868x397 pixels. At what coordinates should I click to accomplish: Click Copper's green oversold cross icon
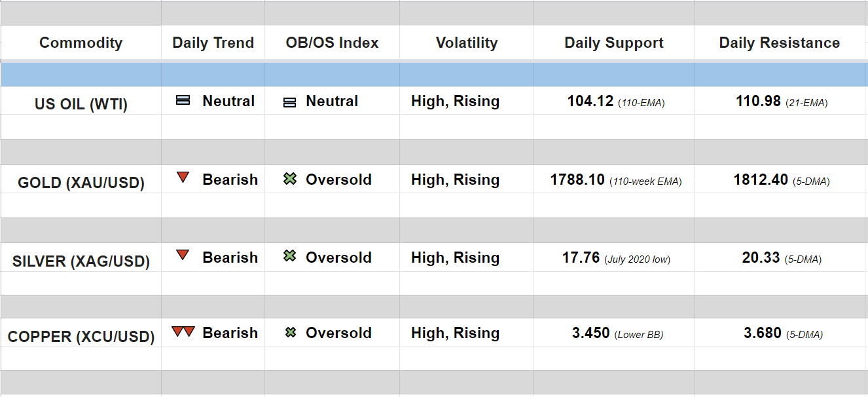290,333
